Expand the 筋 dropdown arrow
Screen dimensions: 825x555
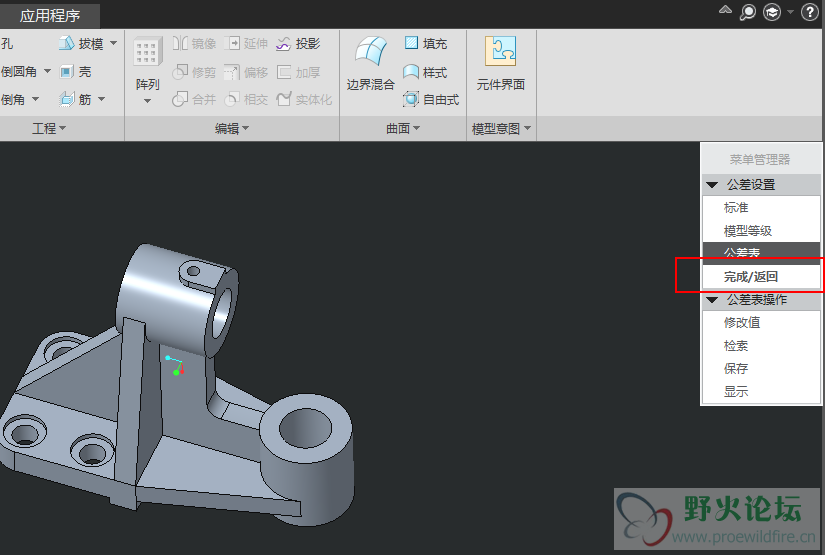[x=102, y=99]
